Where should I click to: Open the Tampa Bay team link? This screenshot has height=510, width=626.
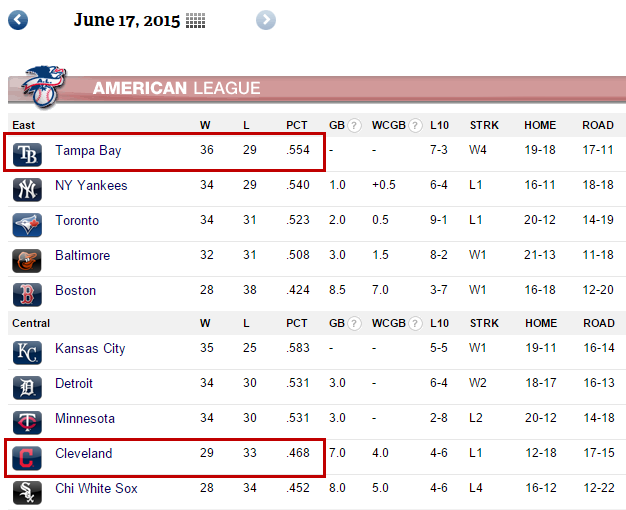point(88,151)
